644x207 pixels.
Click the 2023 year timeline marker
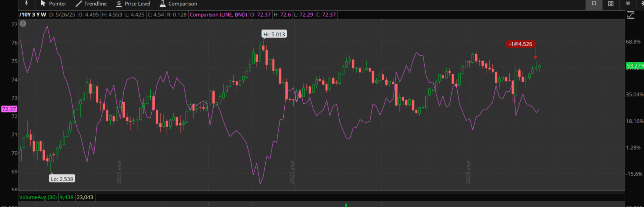292,172
